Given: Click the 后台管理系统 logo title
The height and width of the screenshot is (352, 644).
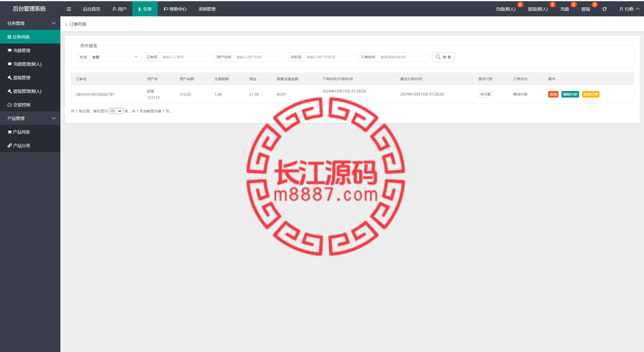Looking at the screenshot, I should point(29,9).
